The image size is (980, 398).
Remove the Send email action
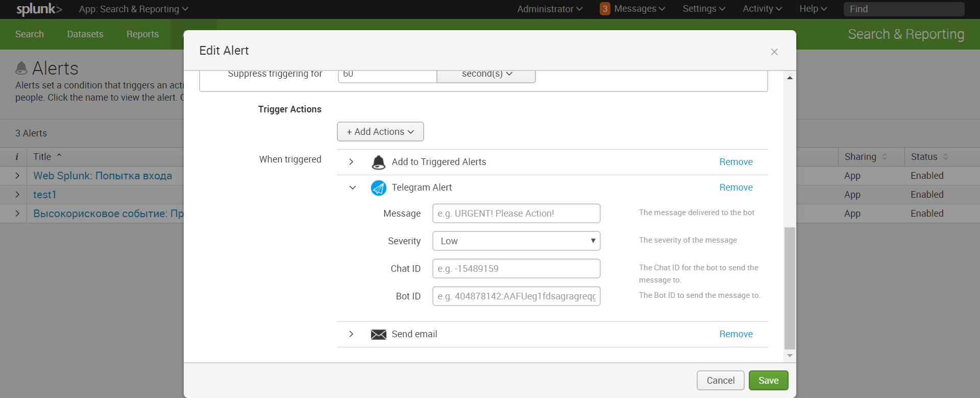(736, 334)
